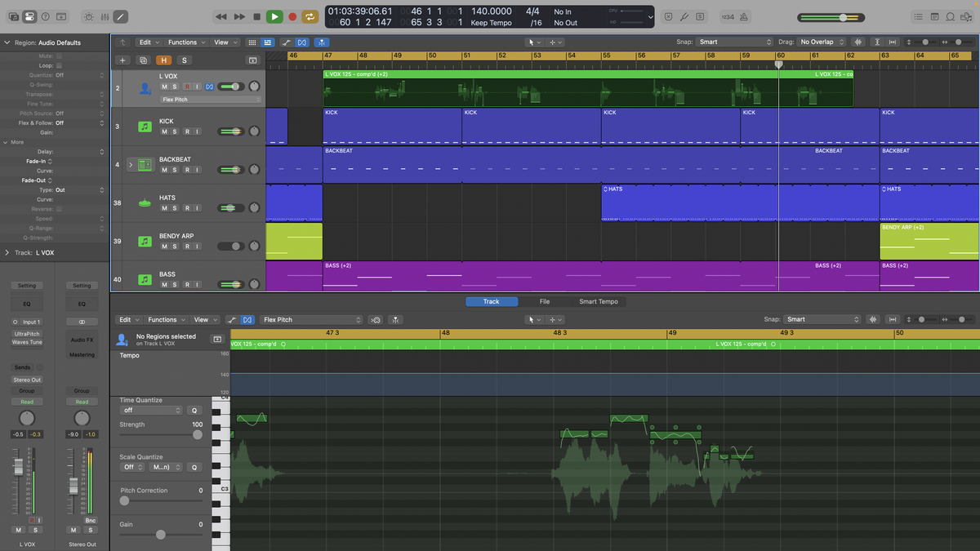Open the editor Flex Pitch algorithm dropdown
Screen dimensions: 980x551
click(x=311, y=320)
